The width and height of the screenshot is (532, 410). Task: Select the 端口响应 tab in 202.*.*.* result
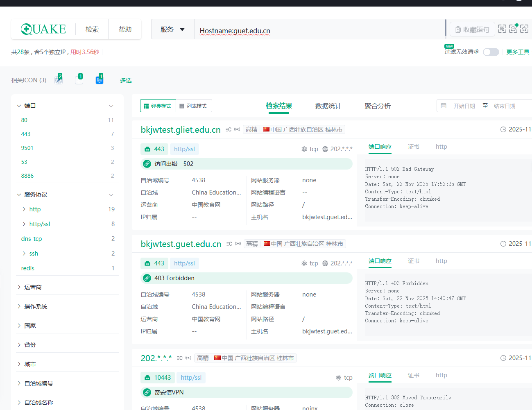(380, 375)
